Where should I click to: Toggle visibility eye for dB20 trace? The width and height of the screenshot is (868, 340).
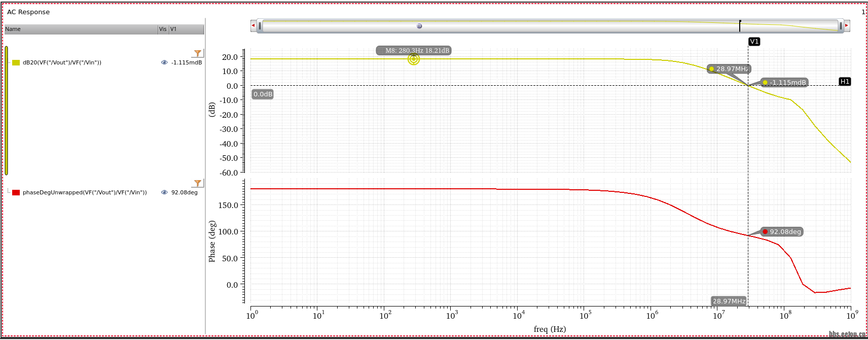point(164,62)
